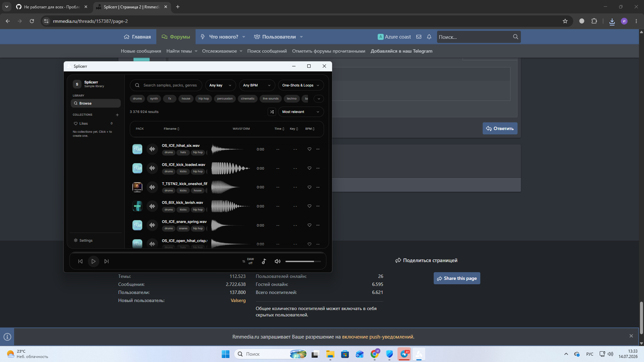Open the Пользователи menu
The width and height of the screenshot is (644, 362).
(278, 37)
